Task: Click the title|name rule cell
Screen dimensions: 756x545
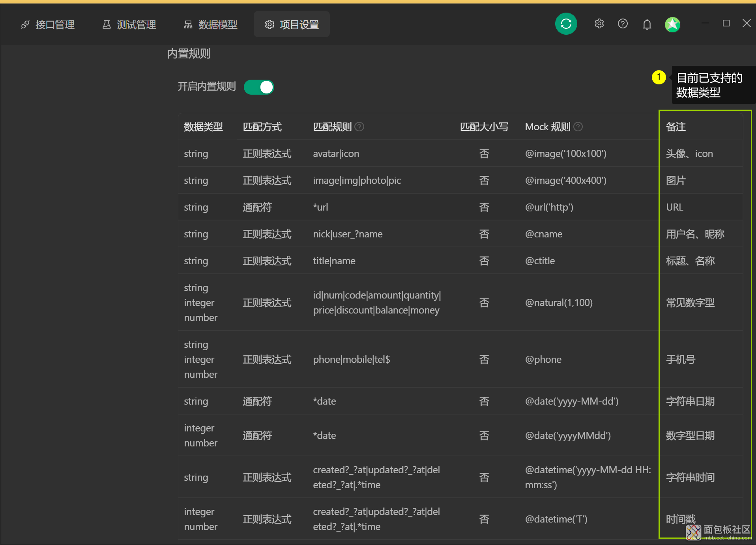Action: (334, 261)
